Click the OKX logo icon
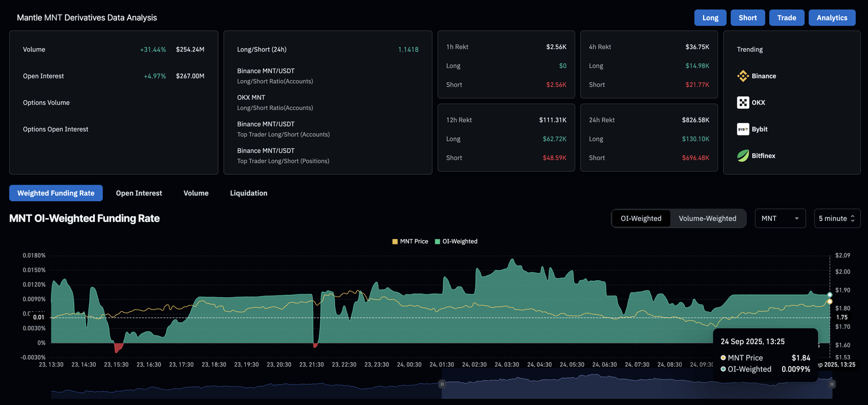868x405 pixels. (743, 103)
